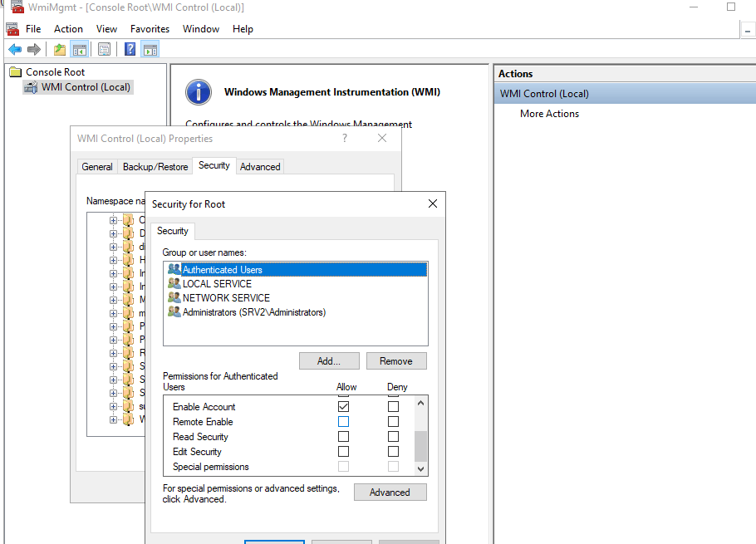Click the Advanced permissions button
Viewport: 756px width, 544px height.
pyautogui.click(x=390, y=492)
